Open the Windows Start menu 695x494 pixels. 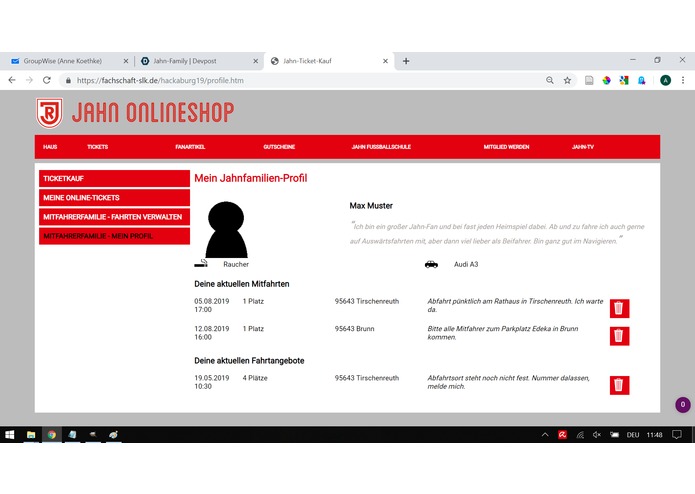(x=10, y=435)
